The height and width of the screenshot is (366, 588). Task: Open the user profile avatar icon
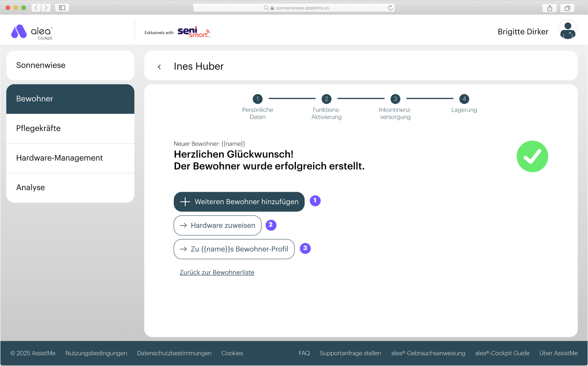[568, 30]
